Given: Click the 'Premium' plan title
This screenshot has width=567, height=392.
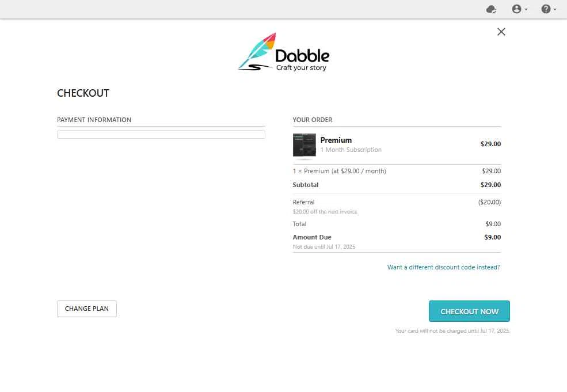Looking at the screenshot, I should click(x=336, y=140).
